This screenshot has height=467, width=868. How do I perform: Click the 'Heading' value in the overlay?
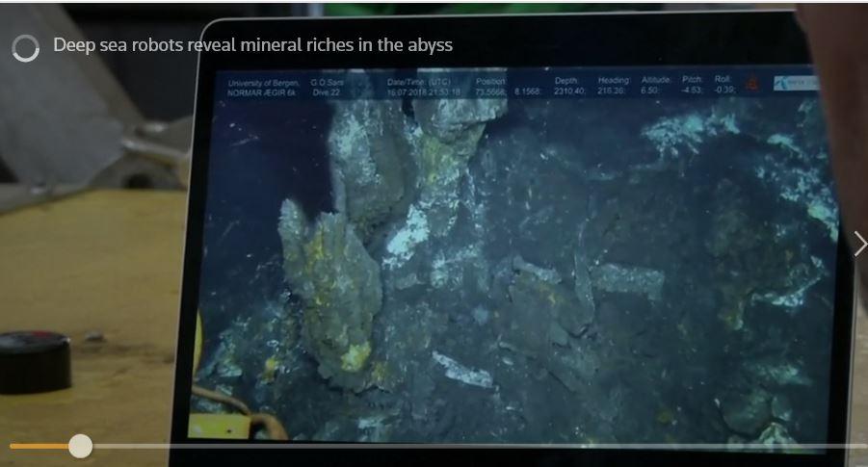(613, 87)
